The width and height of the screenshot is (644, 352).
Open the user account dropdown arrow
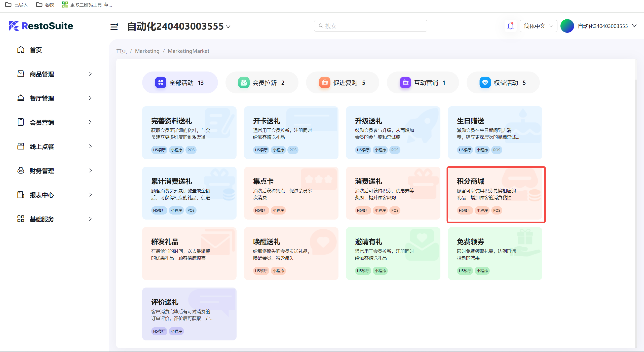pos(634,26)
